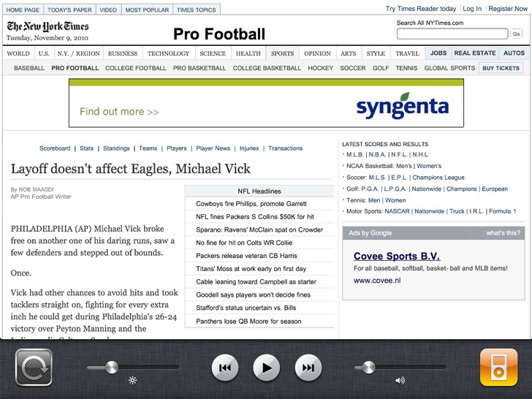Click Champions League soccer link
The width and height of the screenshot is (532, 399).
pos(438,178)
